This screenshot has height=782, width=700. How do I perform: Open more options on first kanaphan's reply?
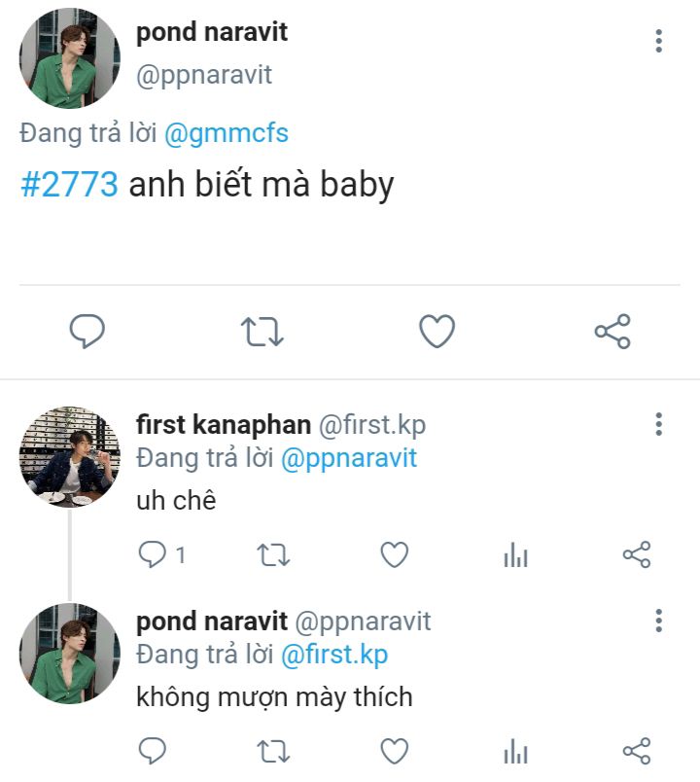pos(659,425)
